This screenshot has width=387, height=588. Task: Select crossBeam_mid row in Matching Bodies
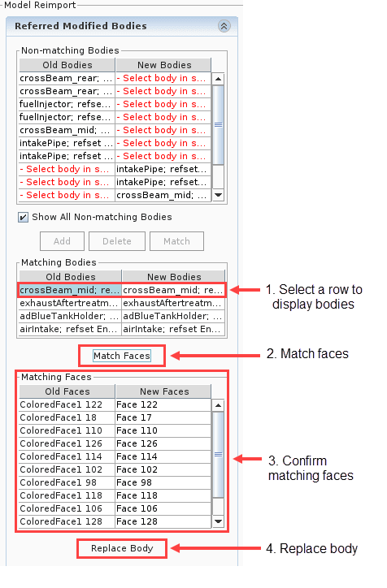(x=122, y=290)
